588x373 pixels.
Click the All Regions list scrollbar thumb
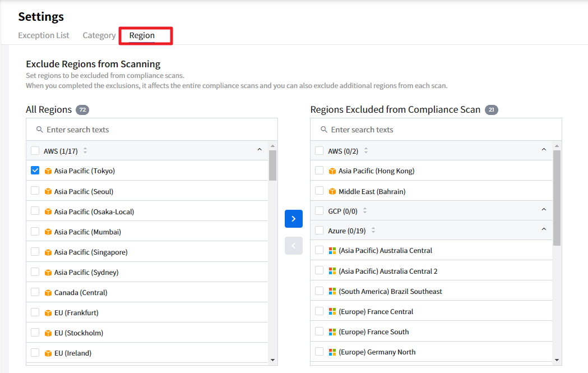coord(273,165)
